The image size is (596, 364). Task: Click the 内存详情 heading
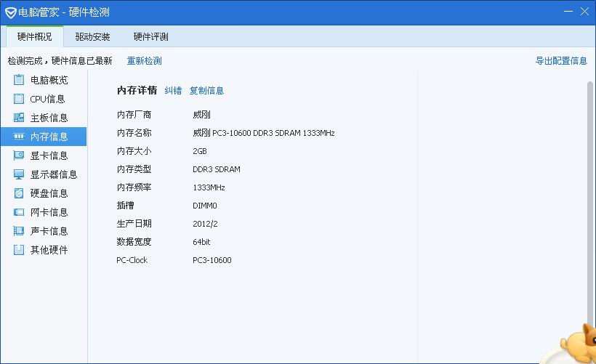[137, 90]
